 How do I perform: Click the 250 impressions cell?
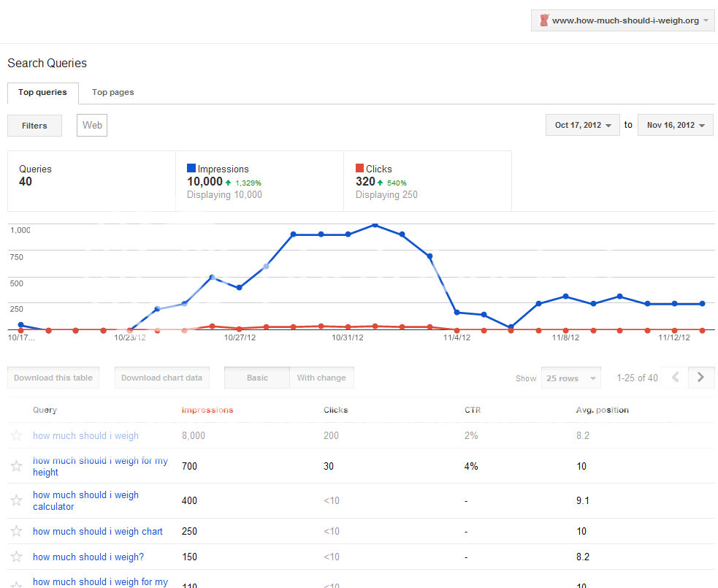click(189, 531)
